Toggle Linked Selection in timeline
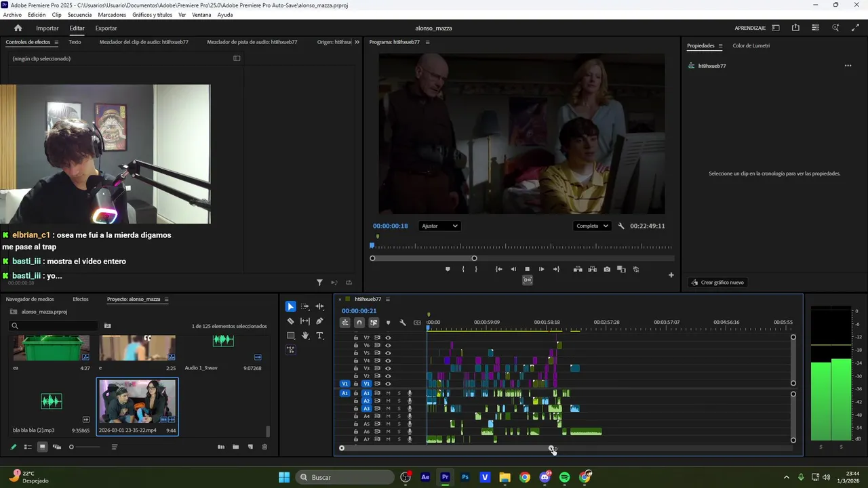 [x=374, y=323]
